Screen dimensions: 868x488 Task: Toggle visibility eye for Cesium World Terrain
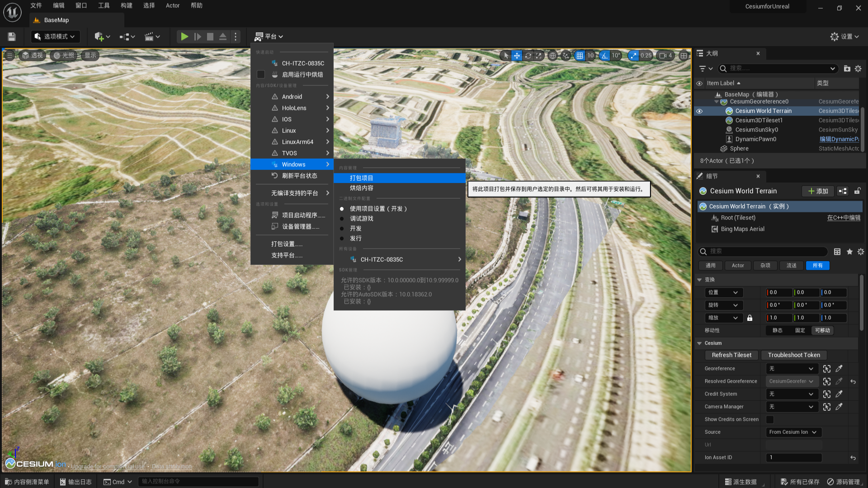[699, 111]
